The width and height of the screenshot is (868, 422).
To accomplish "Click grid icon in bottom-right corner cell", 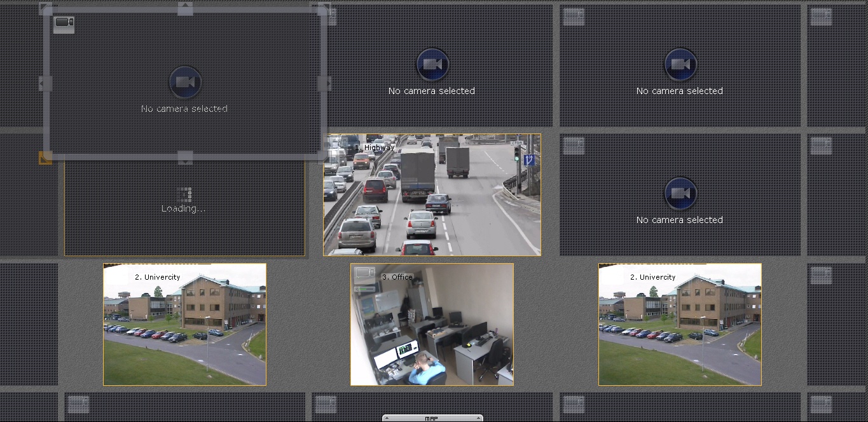I will (821, 404).
